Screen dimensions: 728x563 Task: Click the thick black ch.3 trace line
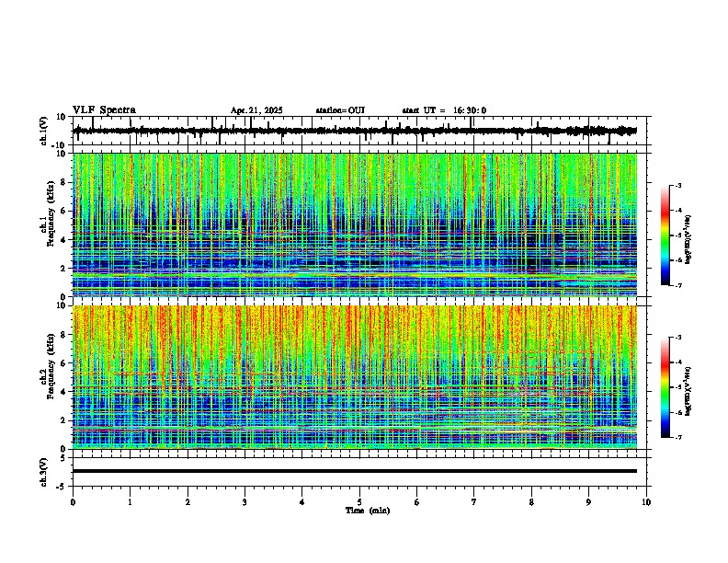[355, 471]
